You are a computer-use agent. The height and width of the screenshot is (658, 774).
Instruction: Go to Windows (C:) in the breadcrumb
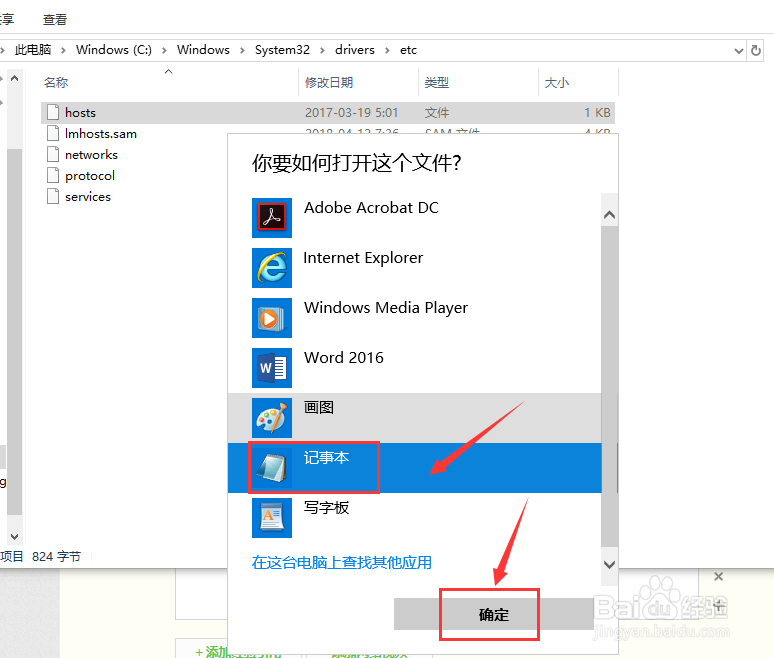pyautogui.click(x=114, y=50)
